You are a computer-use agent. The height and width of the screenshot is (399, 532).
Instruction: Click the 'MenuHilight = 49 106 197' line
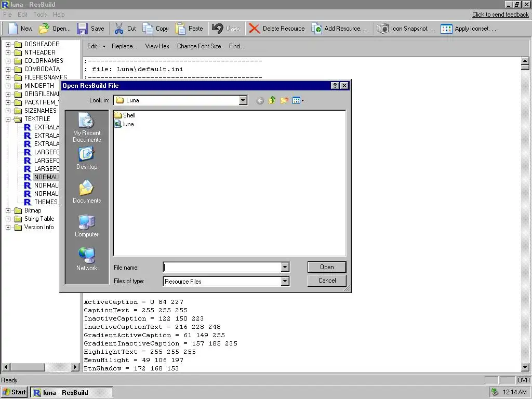134,360
